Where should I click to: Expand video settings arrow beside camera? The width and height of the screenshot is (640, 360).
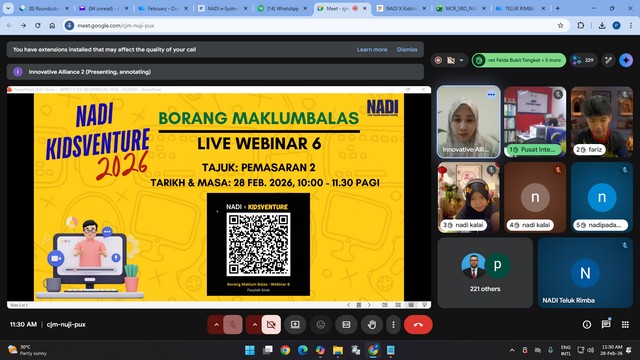(255, 325)
